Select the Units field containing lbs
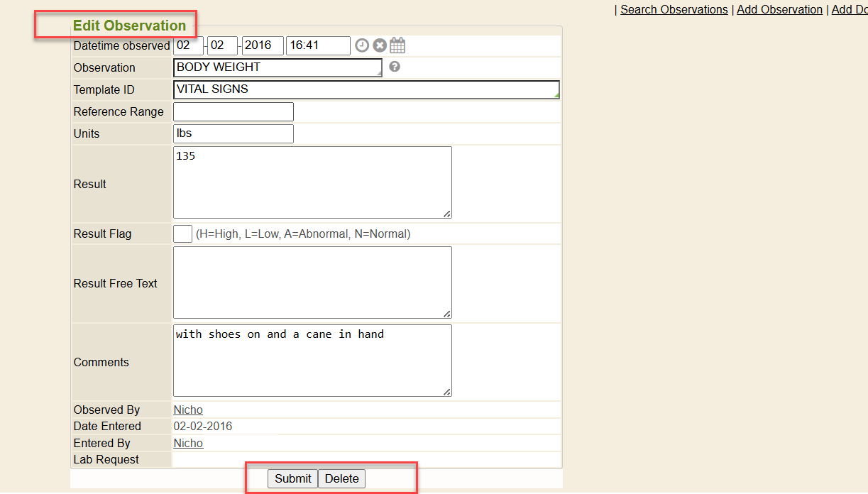The height and width of the screenshot is (494, 868). [x=233, y=133]
